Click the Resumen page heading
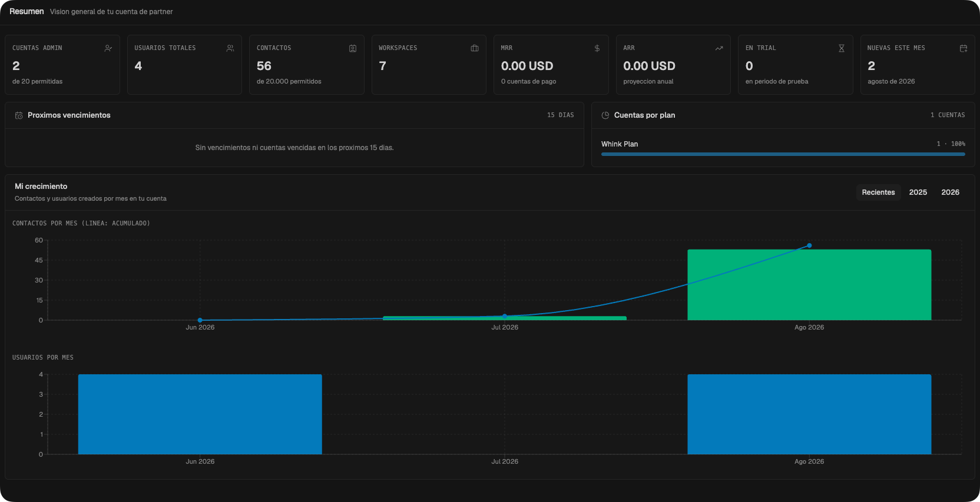 (27, 12)
